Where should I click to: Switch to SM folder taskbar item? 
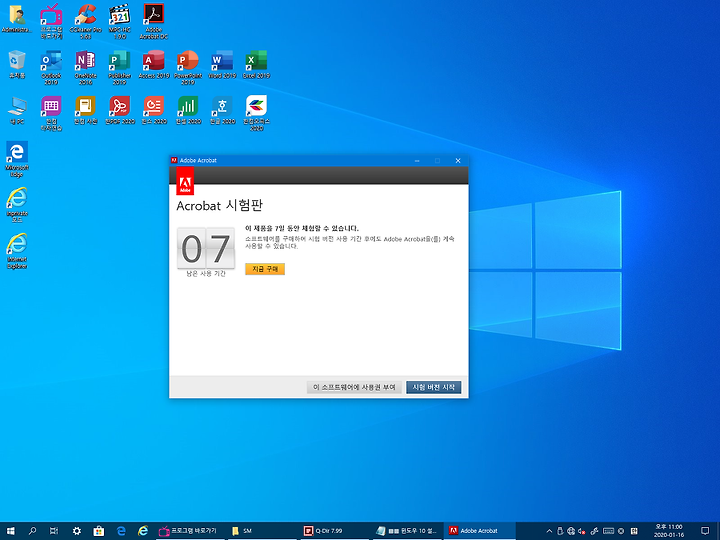click(x=262, y=531)
